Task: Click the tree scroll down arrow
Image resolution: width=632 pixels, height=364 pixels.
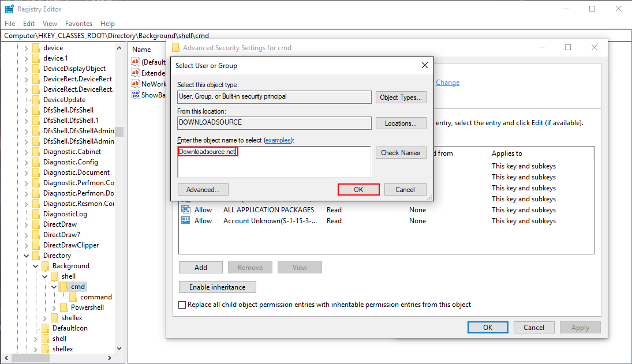Action: pyautogui.click(x=119, y=348)
